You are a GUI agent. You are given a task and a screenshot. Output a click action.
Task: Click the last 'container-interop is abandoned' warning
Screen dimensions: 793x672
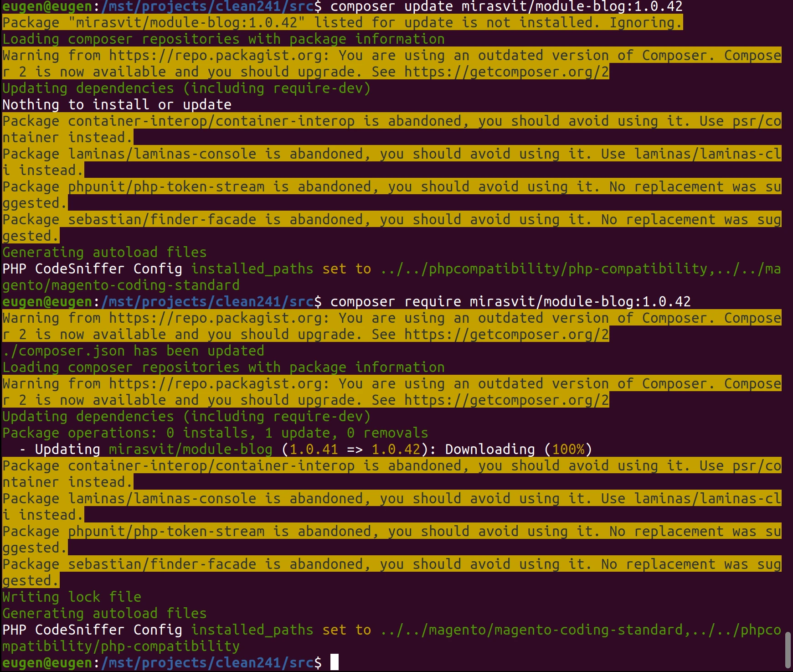[x=392, y=474]
